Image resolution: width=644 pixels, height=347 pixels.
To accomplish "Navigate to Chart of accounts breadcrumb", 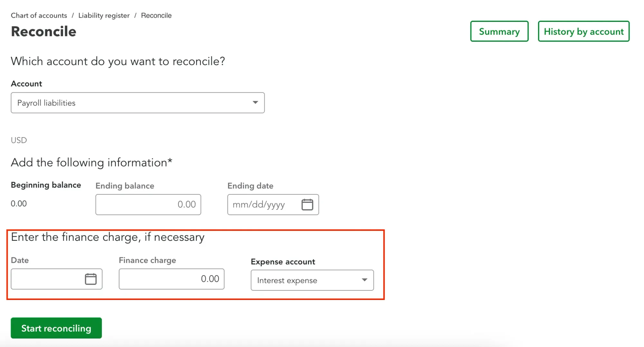I will click(39, 15).
